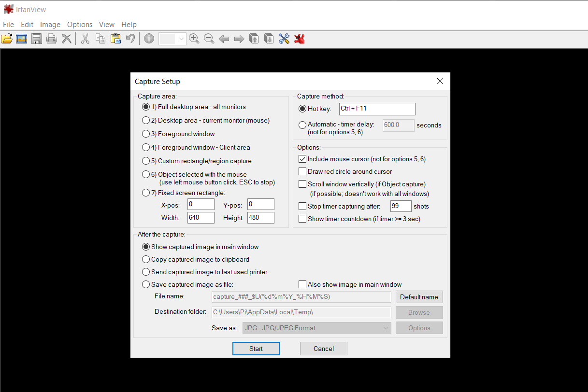Start a slideshow from the toolbar

22,39
